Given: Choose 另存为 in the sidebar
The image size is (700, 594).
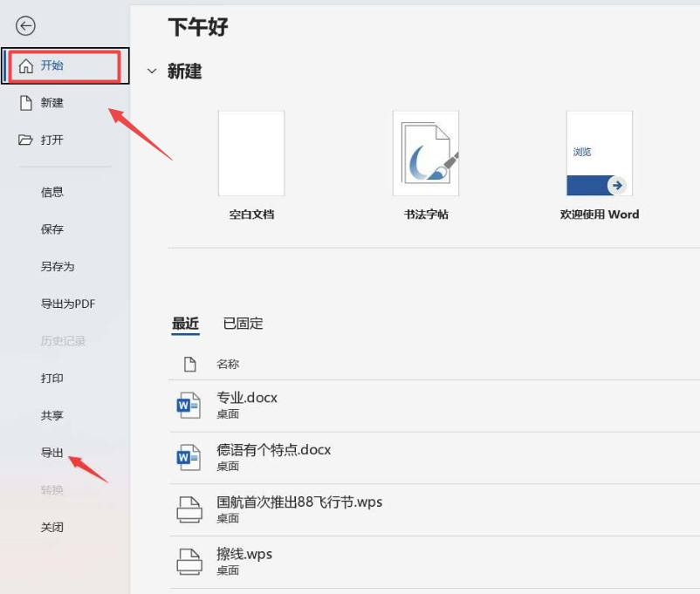Looking at the screenshot, I should pos(58,267).
